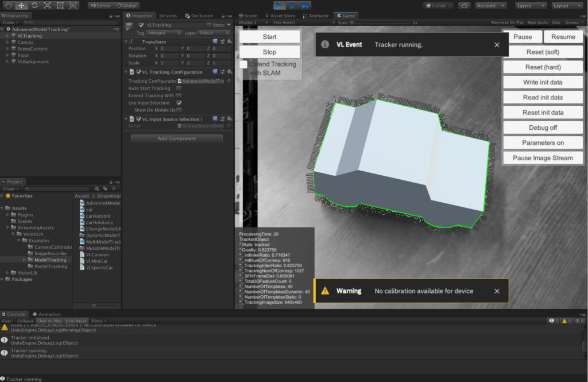Switch to the Asset Store tab
The height and width of the screenshot is (382, 588).
point(280,16)
